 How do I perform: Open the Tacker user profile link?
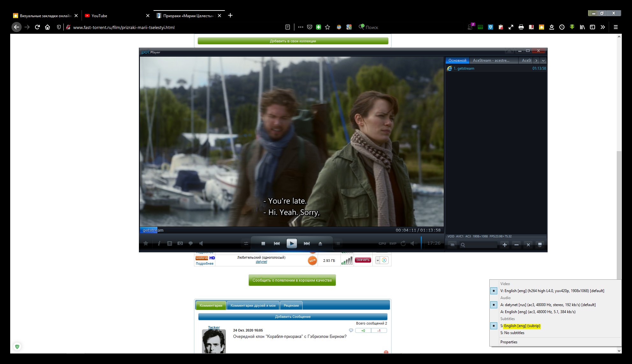(x=214, y=327)
